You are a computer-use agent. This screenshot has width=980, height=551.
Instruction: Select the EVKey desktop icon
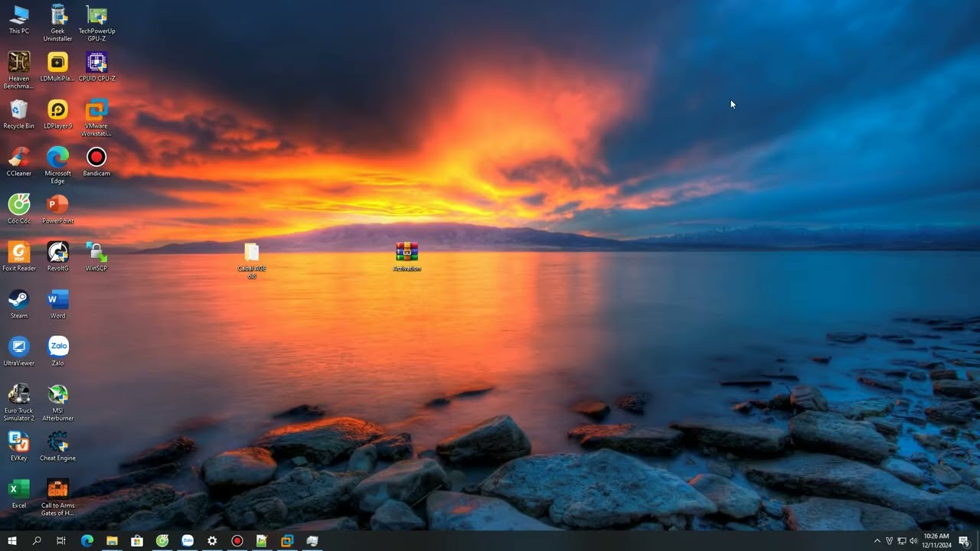(19, 447)
